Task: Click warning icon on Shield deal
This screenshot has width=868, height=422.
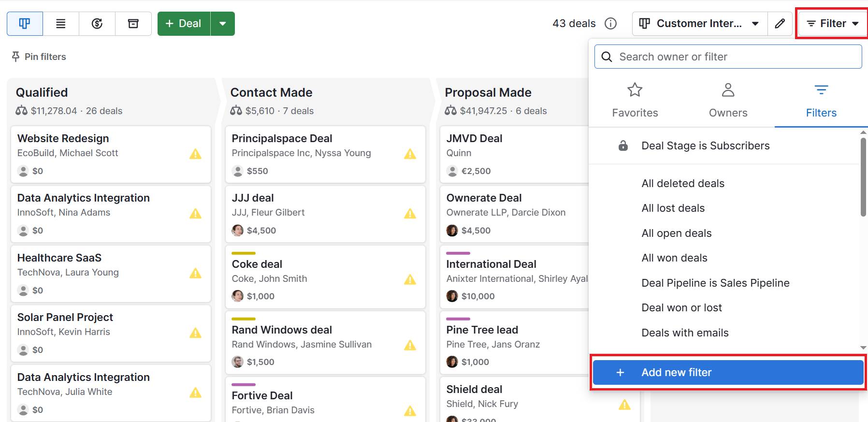Action: point(624,405)
